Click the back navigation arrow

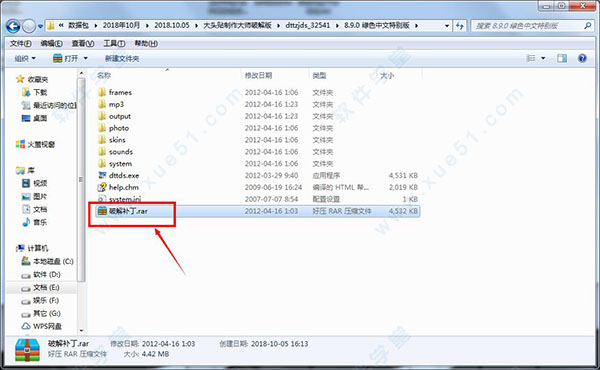coord(13,26)
